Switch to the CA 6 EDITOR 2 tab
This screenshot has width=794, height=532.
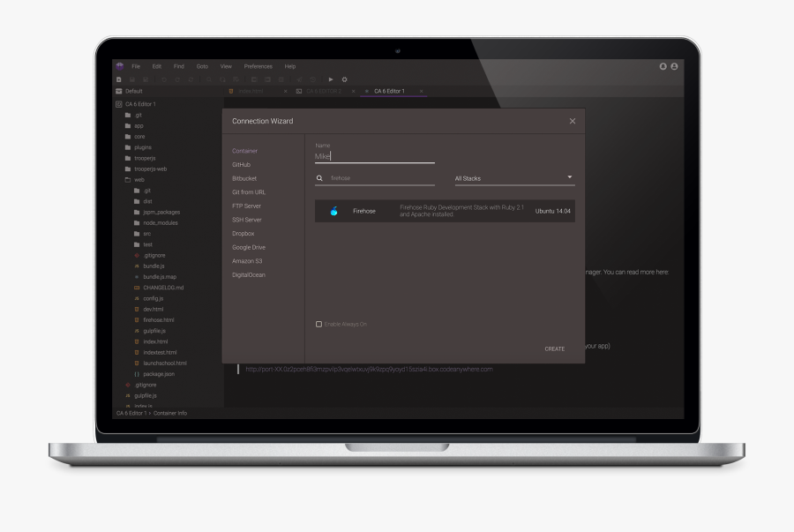pos(323,91)
